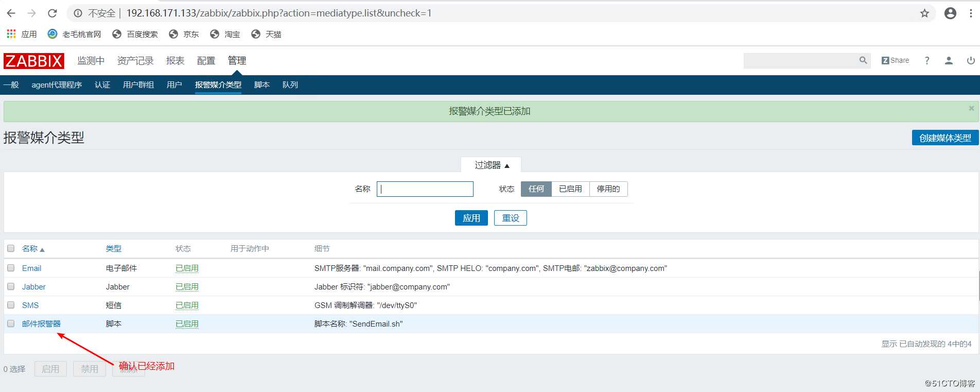Open the 老毛桃官网 bookmark
Image resolution: width=980 pixels, height=392 pixels.
(x=75, y=34)
